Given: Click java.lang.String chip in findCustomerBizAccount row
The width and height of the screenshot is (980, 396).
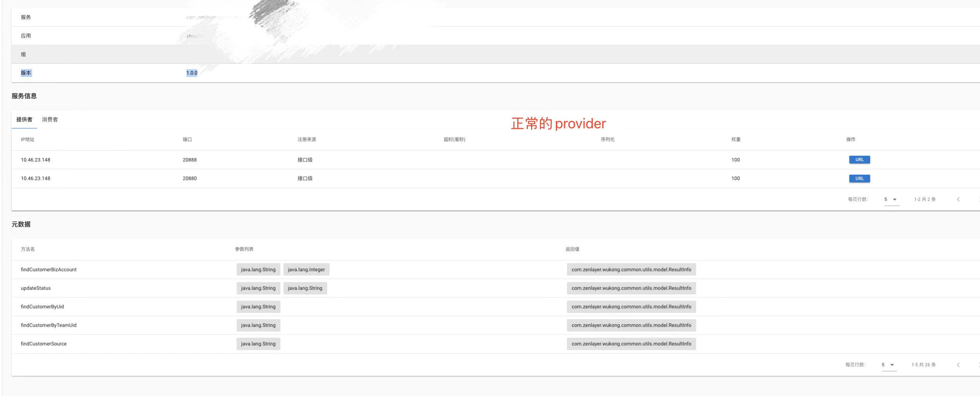Looking at the screenshot, I should pyautogui.click(x=258, y=270).
